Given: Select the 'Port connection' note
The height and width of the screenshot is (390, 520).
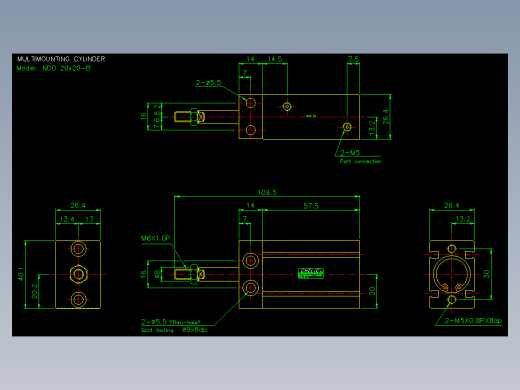Looking at the screenshot, I should [360, 161].
